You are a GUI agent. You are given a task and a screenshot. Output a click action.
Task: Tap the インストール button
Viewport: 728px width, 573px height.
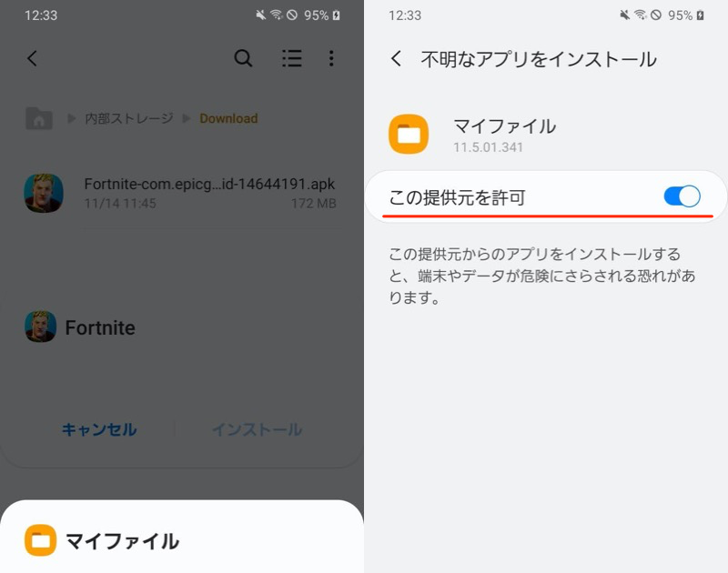257,429
